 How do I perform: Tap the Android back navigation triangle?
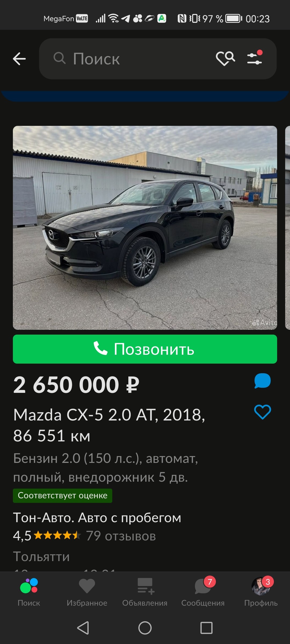pos(83,628)
